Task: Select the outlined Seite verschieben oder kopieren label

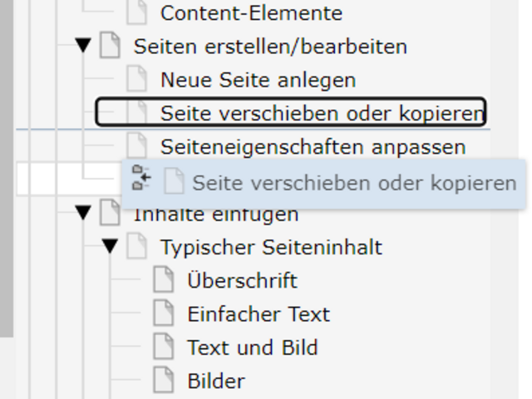Action: click(x=322, y=113)
